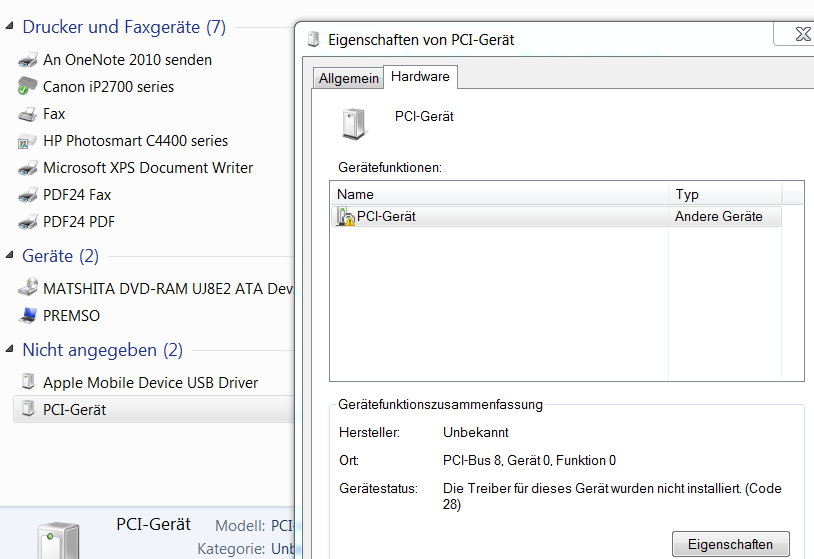
Task: Close the Eigenschaften von PCI-Gerät dialog
Action: [802, 34]
